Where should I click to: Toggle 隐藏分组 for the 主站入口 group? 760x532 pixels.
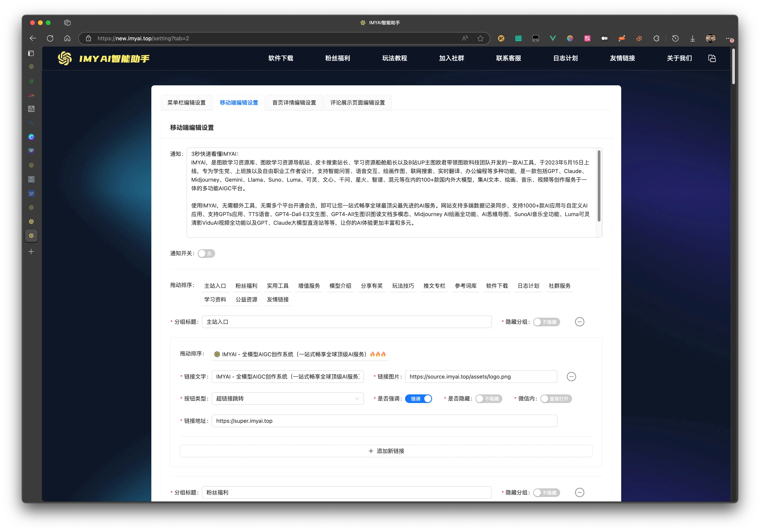tap(546, 322)
